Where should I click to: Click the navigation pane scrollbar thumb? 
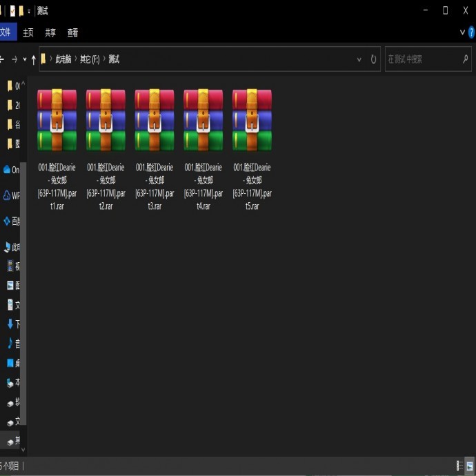(x=23, y=293)
